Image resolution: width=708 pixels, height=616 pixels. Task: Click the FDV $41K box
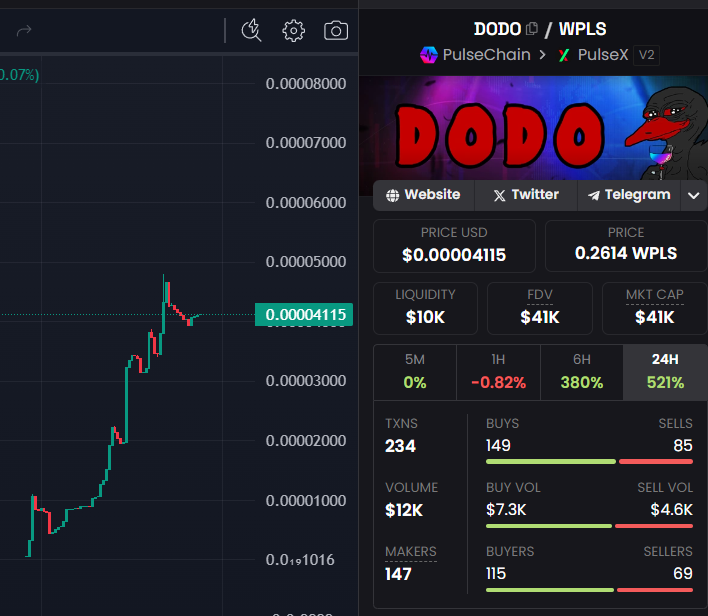[x=540, y=308]
